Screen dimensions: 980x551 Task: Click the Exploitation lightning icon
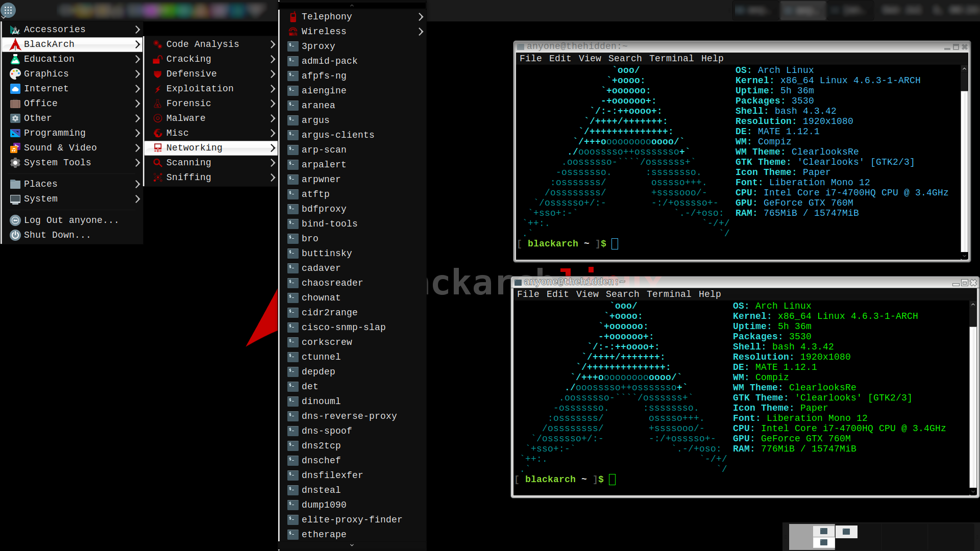pyautogui.click(x=158, y=89)
